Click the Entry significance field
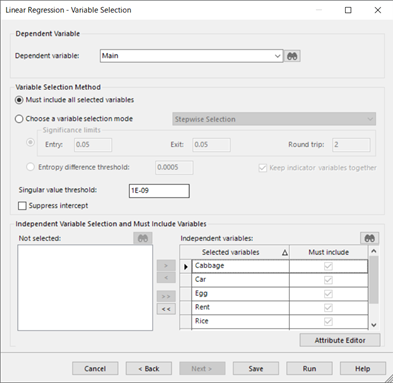Image resolution: width=393 pixels, height=383 pixels. [x=93, y=145]
